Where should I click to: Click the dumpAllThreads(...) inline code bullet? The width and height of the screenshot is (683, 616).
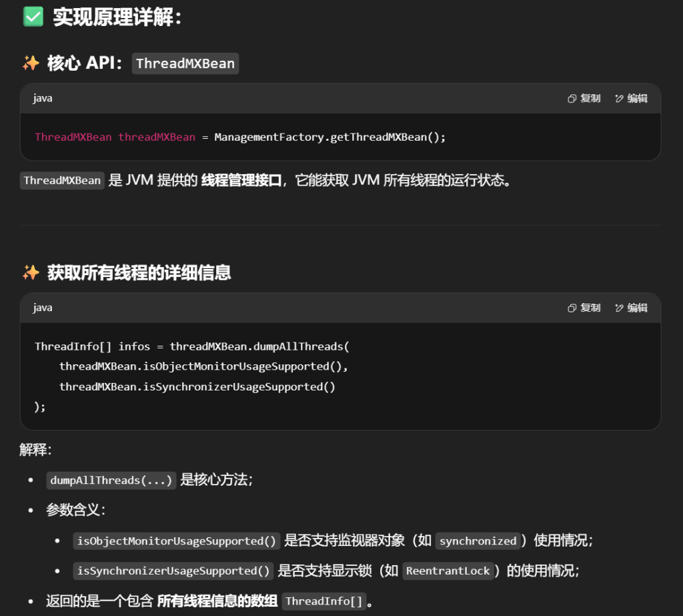111,481
